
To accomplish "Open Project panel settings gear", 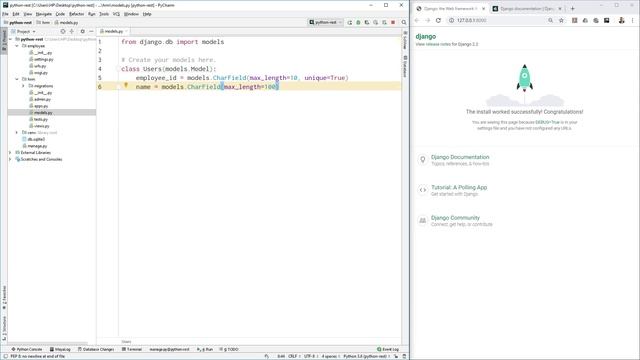I will pyautogui.click(x=82, y=31).
